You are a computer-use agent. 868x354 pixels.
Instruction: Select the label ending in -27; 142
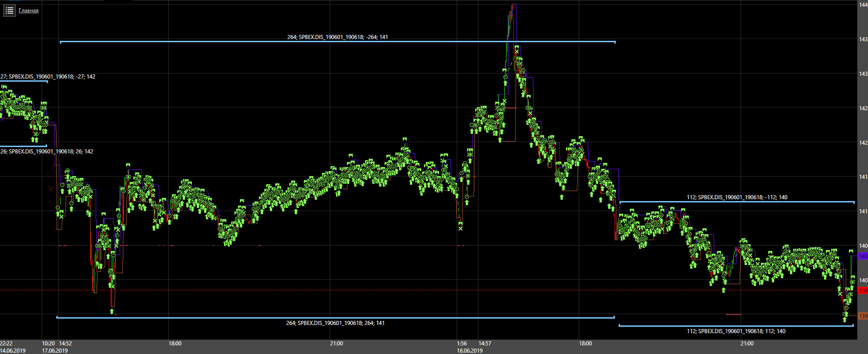click(x=48, y=77)
